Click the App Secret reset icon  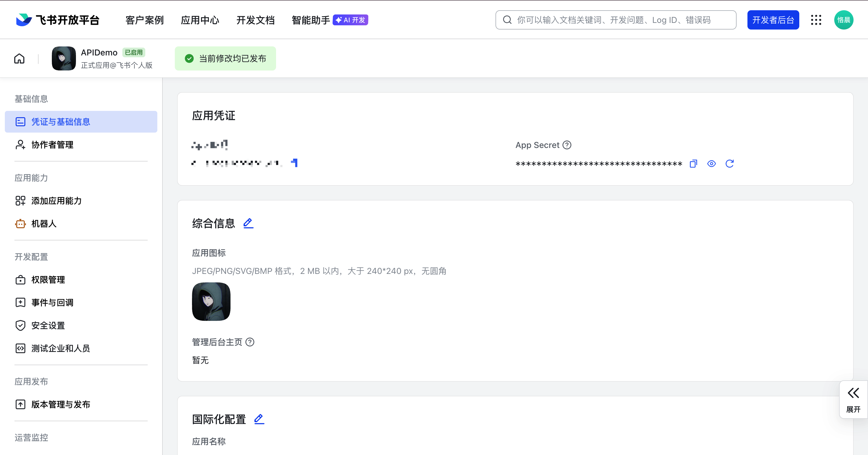point(729,164)
